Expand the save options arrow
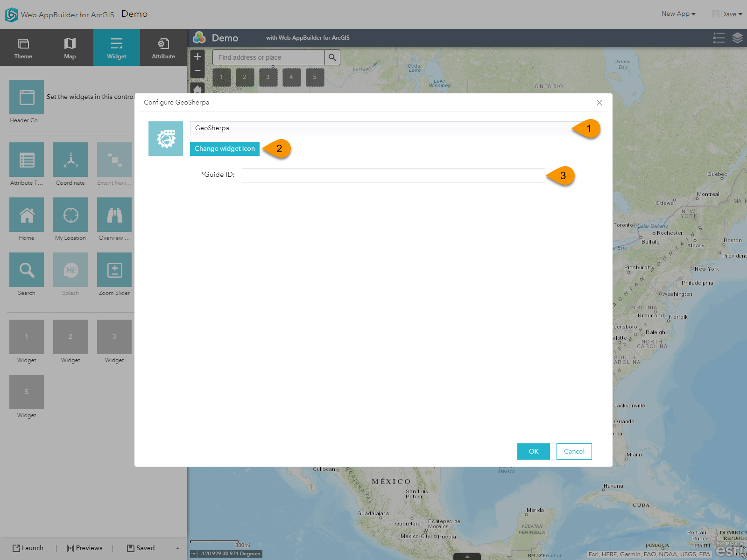Image resolution: width=747 pixels, height=560 pixels. click(177, 548)
